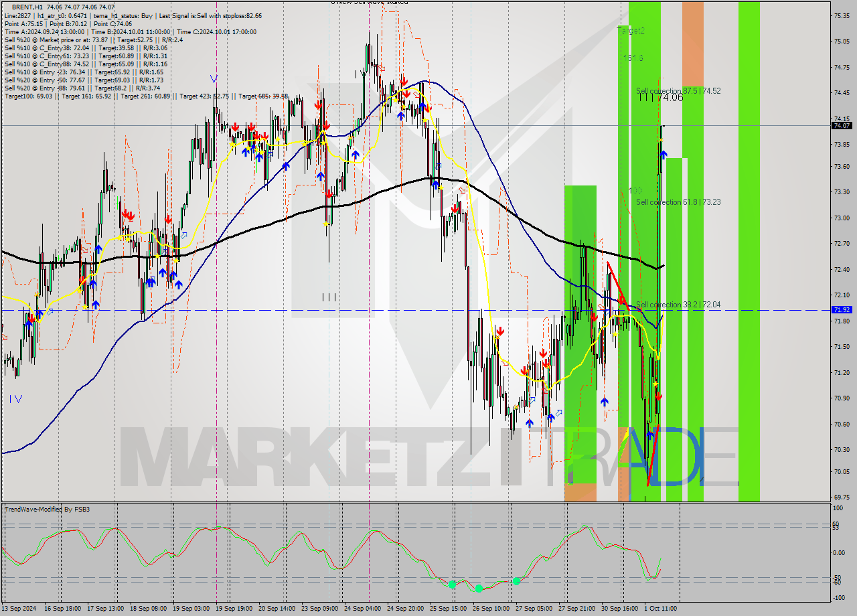Select 'Sell %20 @ Market price' line

coord(94,40)
